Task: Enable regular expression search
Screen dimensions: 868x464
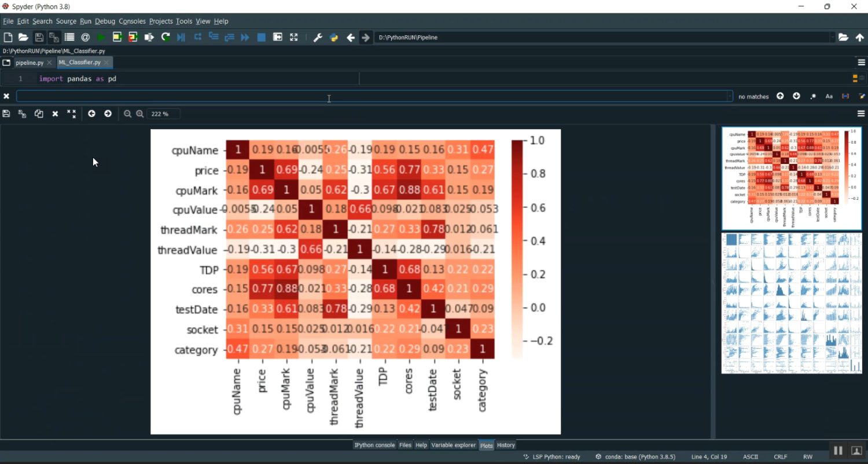Action: pyautogui.click(x=812, y=96)
